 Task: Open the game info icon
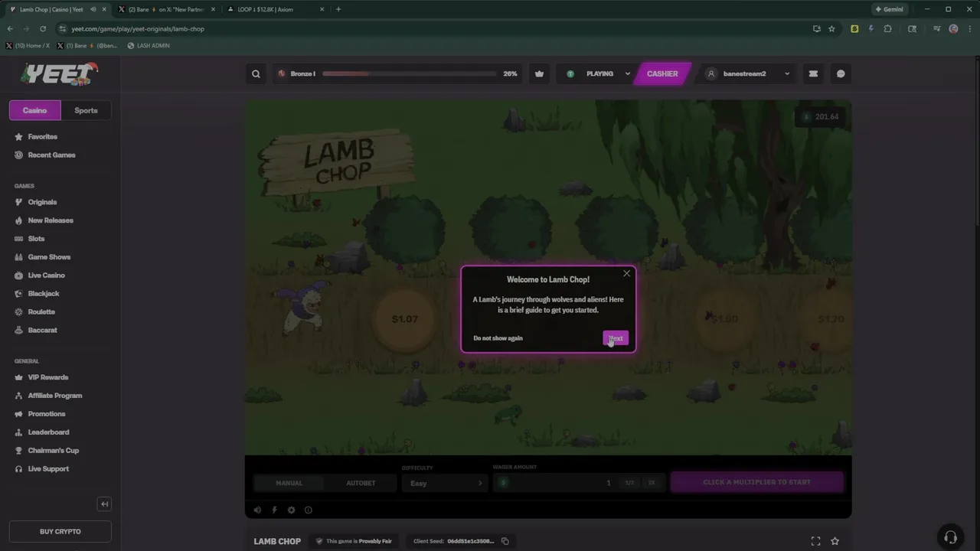309,510
